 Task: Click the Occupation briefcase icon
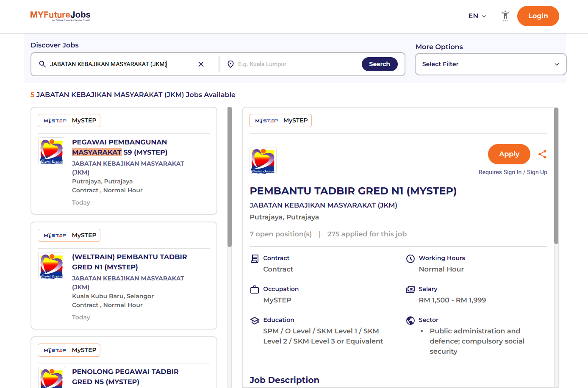255,290
